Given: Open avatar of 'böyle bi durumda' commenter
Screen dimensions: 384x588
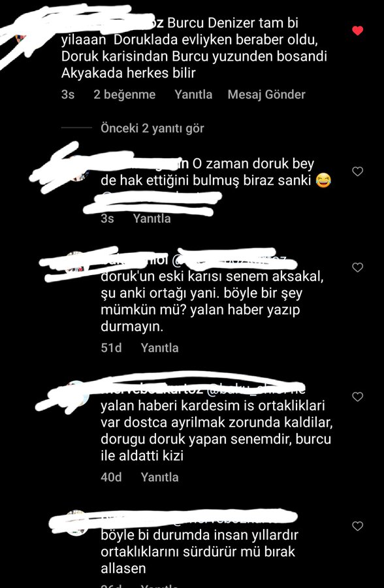Looking at the screenshot, I should click(x=77, y=522).
